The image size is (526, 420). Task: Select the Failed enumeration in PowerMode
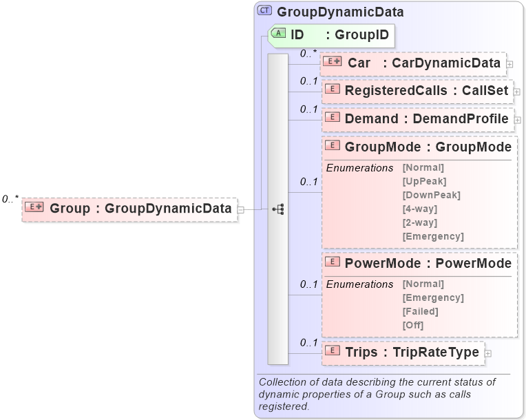pos(420,311)
